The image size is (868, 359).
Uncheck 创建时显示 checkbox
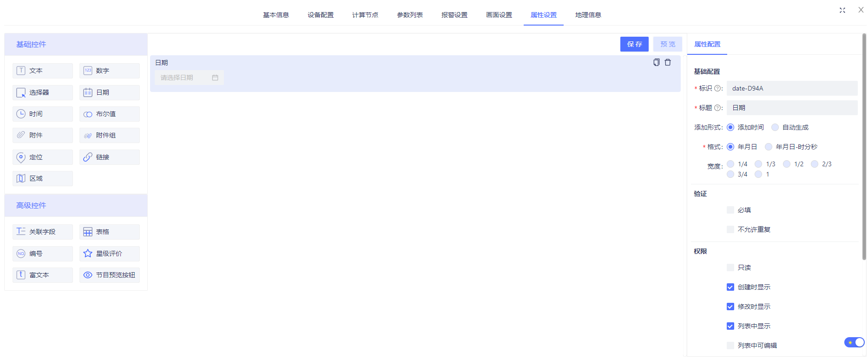[x=730, y=287]
